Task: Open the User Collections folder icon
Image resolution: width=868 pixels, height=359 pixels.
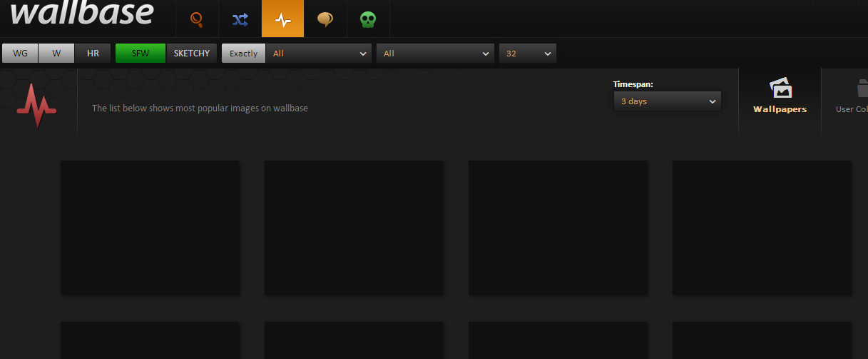Action: click(x=862, y=89)
